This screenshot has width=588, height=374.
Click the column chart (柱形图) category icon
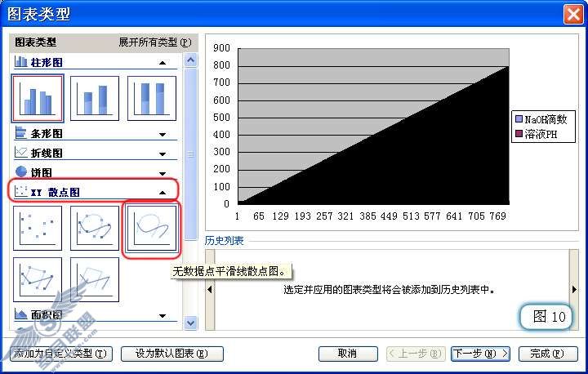21,61
